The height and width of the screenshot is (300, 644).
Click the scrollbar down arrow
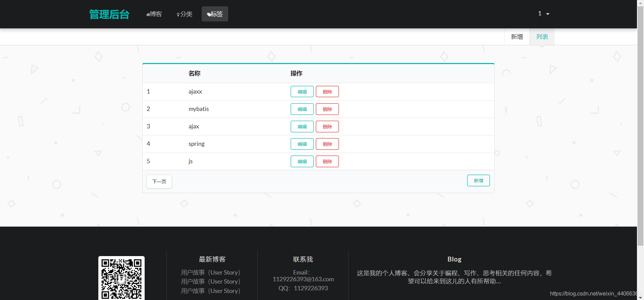point(641,297)
